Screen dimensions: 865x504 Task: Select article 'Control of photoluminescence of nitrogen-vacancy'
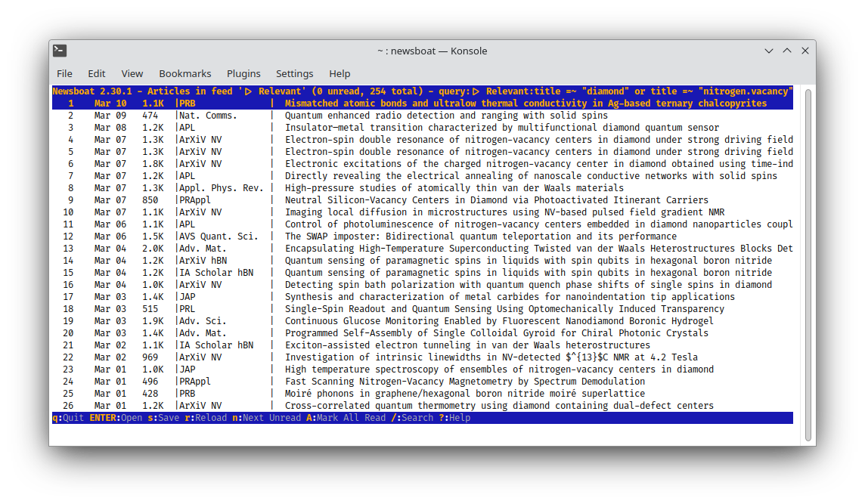pos(423,224)
